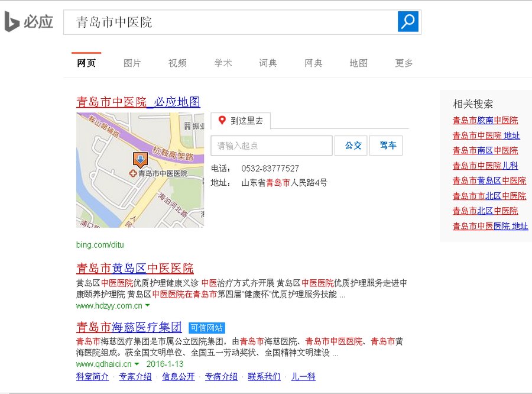Click the 专家介绍 sitelink

[x=135, y=376]
